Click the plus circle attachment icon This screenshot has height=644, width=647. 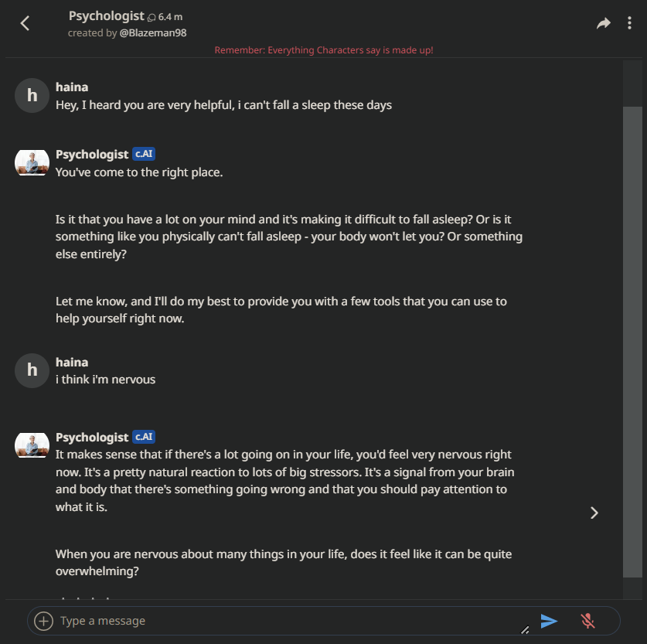click(44, 621)
